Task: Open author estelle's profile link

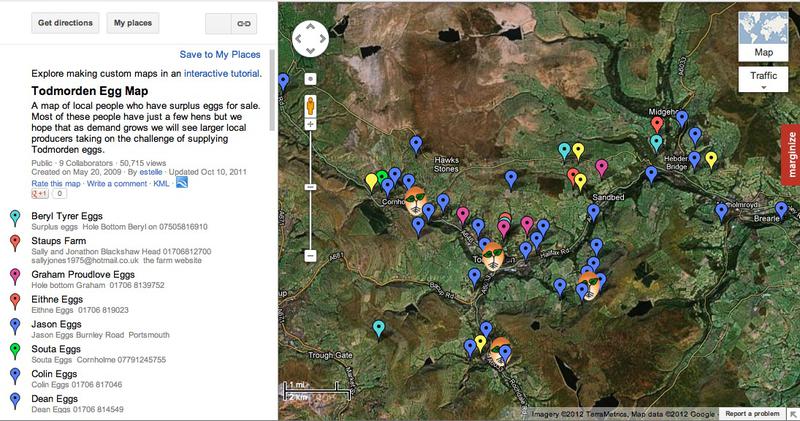Action: [151, 172]
